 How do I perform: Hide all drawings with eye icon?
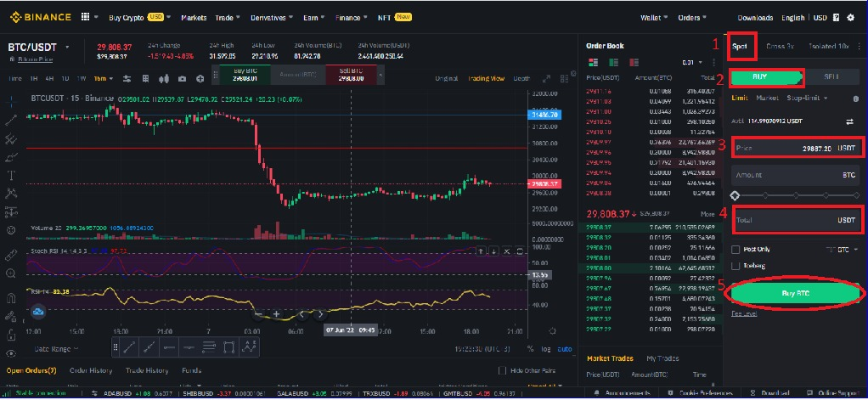(12, 353)
